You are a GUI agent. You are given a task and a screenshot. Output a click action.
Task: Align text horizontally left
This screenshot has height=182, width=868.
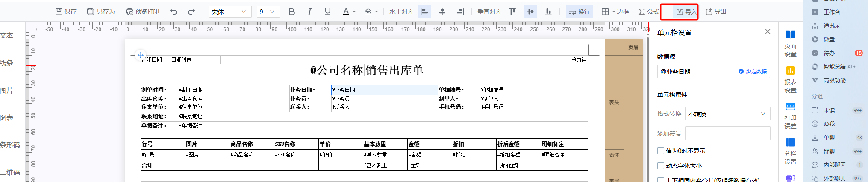[424, 12]
